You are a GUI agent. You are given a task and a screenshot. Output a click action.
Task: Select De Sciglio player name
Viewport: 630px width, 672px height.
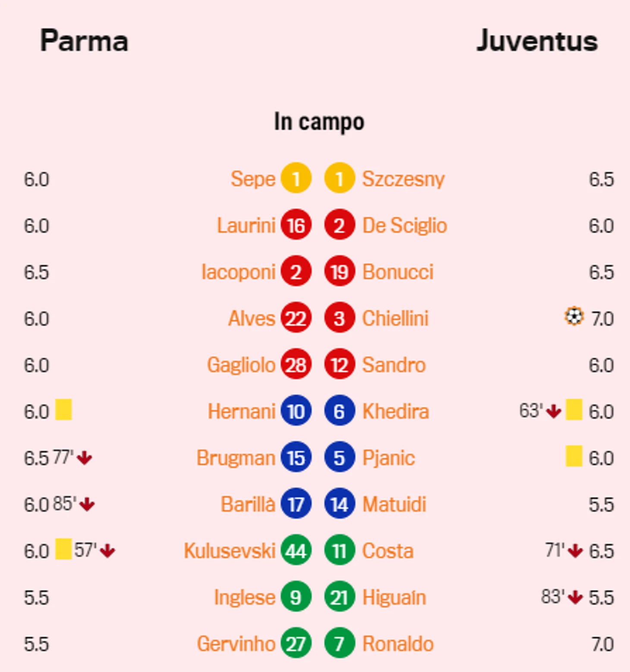click(x=405, y=226)
